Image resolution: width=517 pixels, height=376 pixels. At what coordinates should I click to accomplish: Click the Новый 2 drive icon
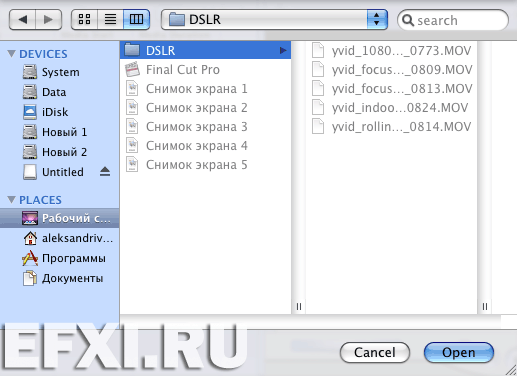[30, 152]
